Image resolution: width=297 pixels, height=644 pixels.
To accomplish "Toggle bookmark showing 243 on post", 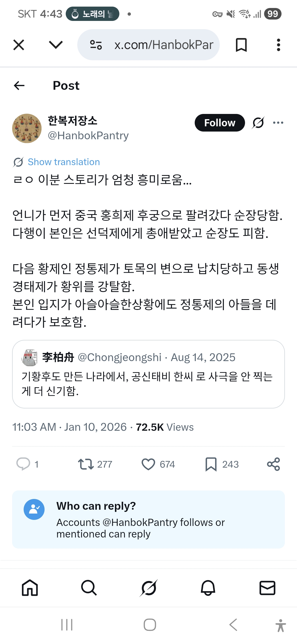I will (x=211, y=464).
